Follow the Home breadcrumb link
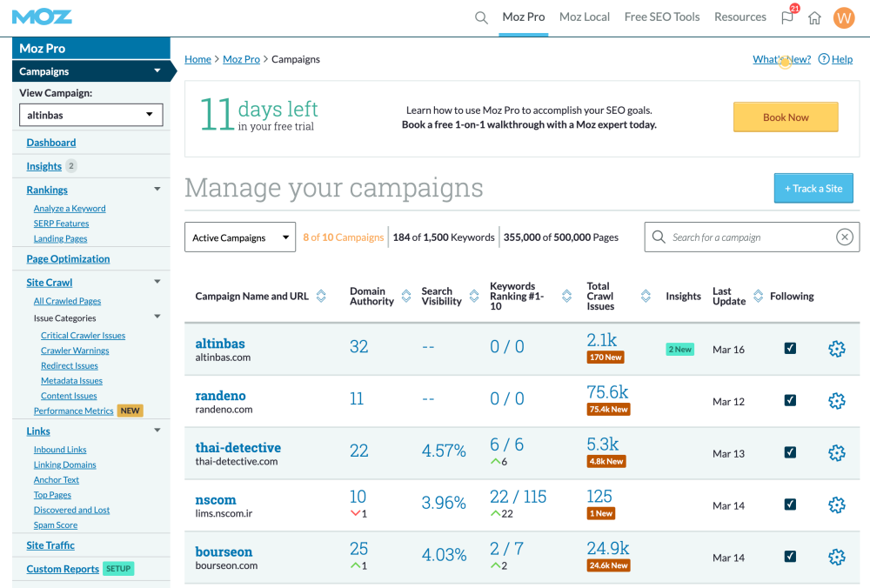 (197, 59)
